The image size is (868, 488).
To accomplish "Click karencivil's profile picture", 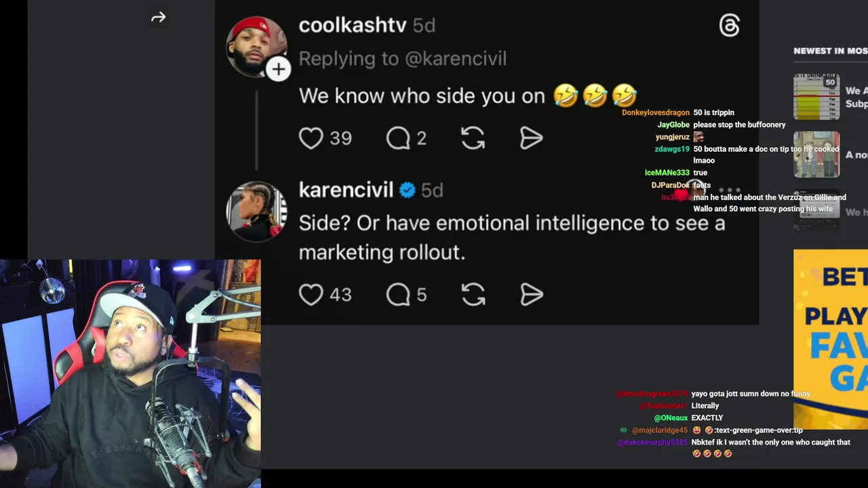I will 256,211.
